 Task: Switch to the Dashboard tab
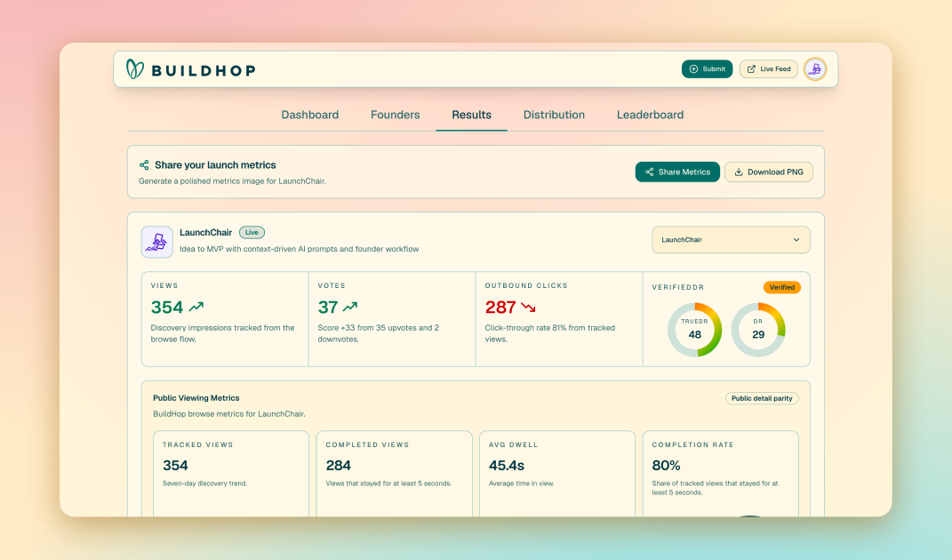tap(309, 115)
